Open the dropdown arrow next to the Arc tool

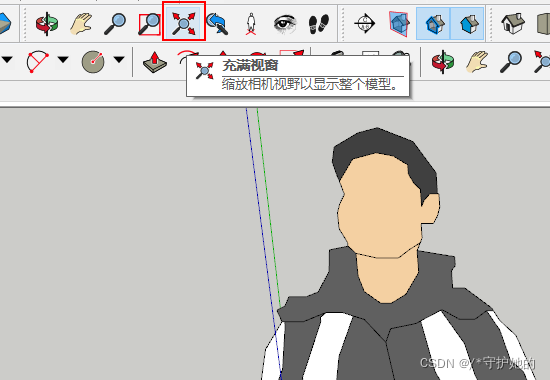click(x=63, y=60)
